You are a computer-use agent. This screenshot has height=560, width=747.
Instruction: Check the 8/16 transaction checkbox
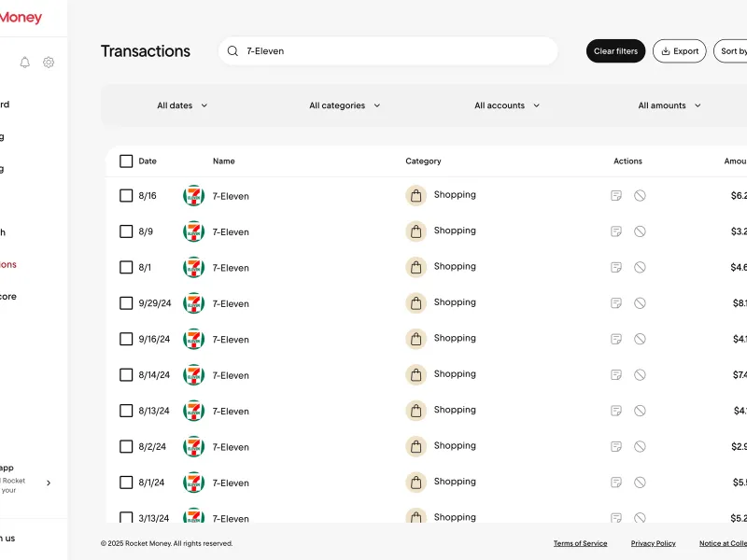[x=126, y=196]
